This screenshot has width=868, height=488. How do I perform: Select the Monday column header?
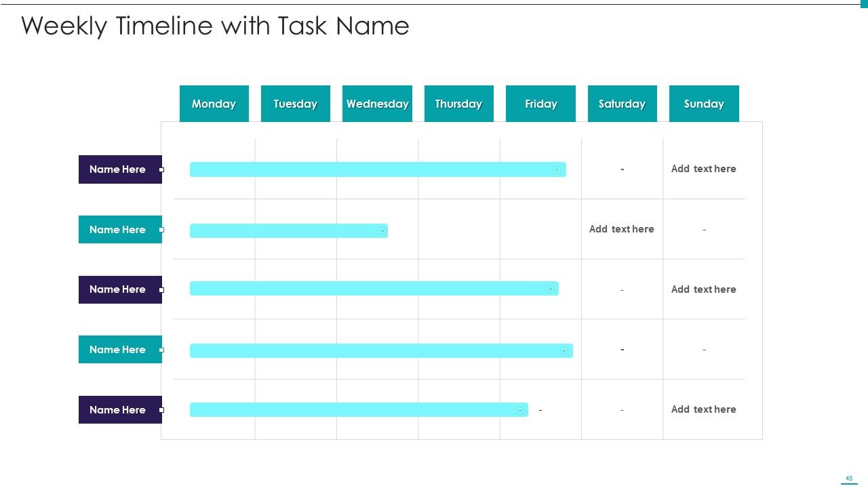click(x=214, y=104)
